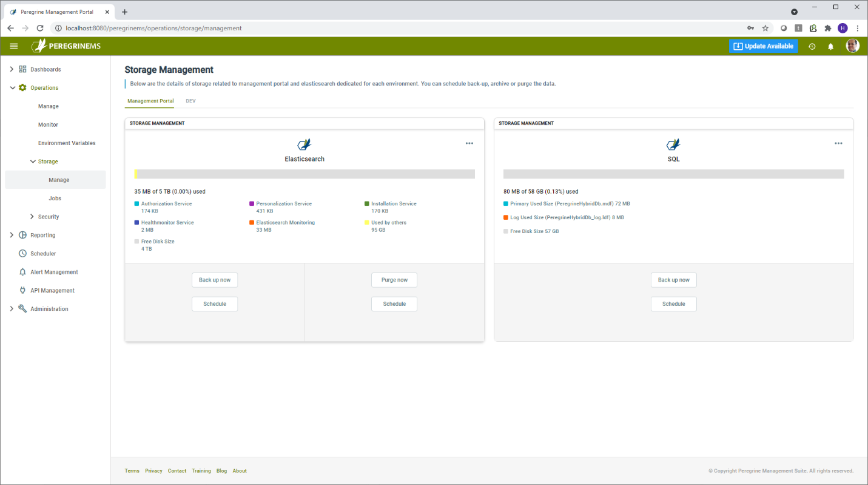The image size is (868, 485).
Task: Click Elasticsearch Back up now button
Action: click(215, 280)
